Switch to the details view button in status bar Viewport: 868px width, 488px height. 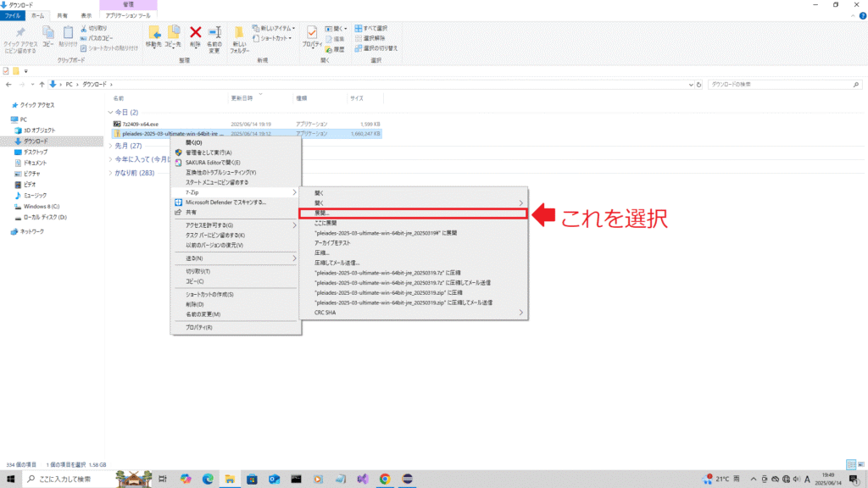pos(851,465)
